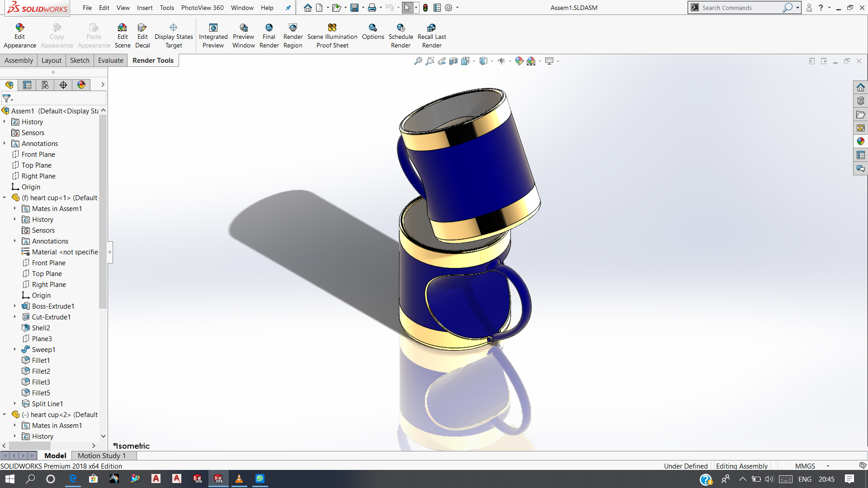Select the assembly Top Plane
The width and height of the screenshot is (868, 488).
tap(36, 165)
